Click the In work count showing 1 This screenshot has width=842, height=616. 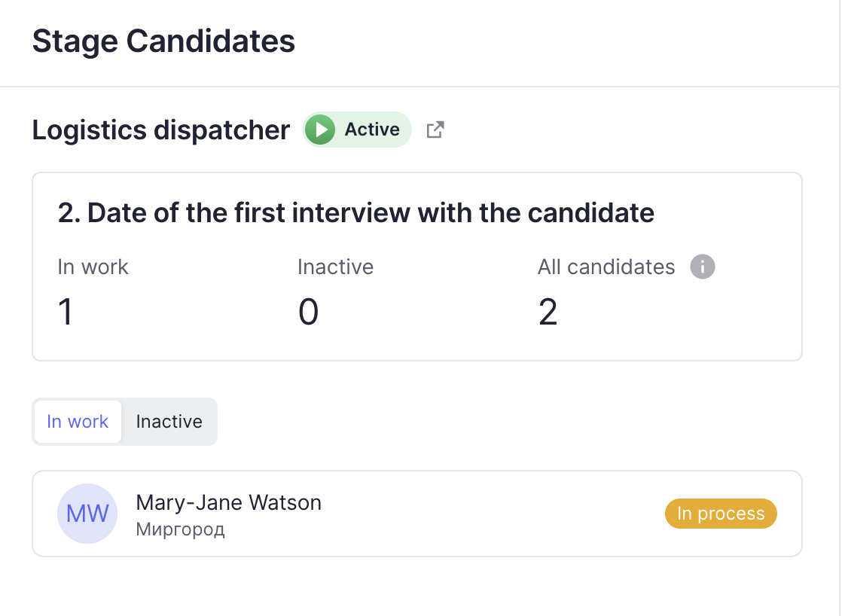[x=66, y=311]
